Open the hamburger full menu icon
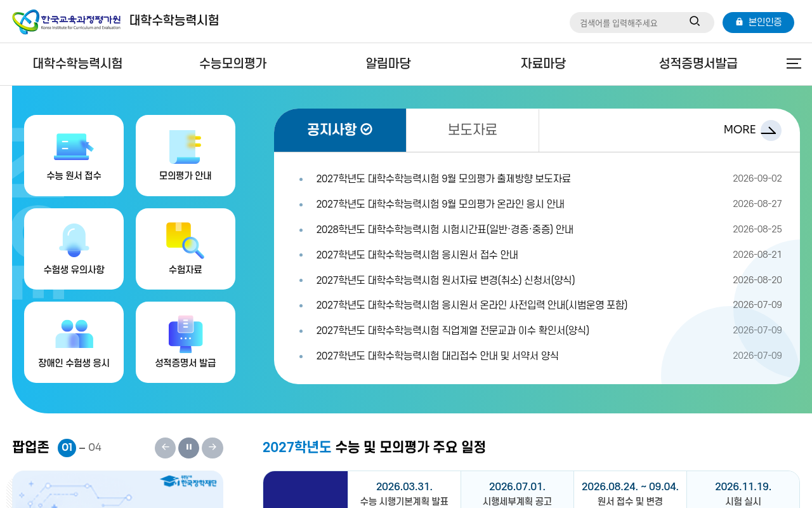 point(794,63)
